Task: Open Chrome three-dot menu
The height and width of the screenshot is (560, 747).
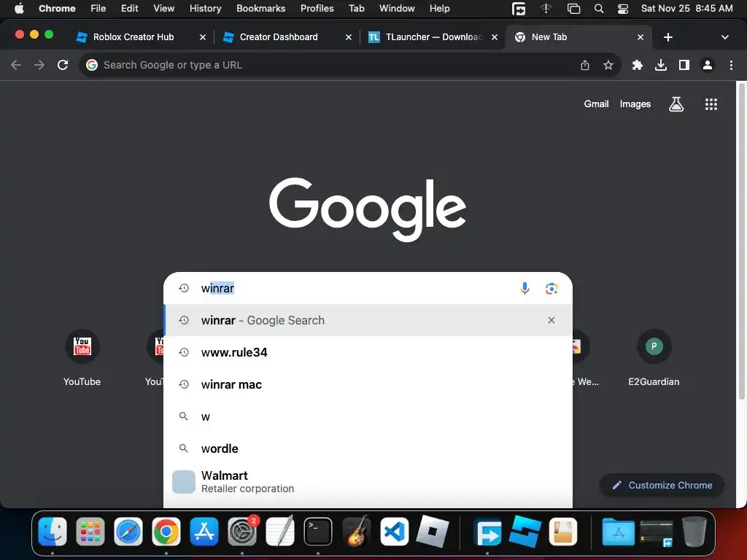Action: point(731,65)
